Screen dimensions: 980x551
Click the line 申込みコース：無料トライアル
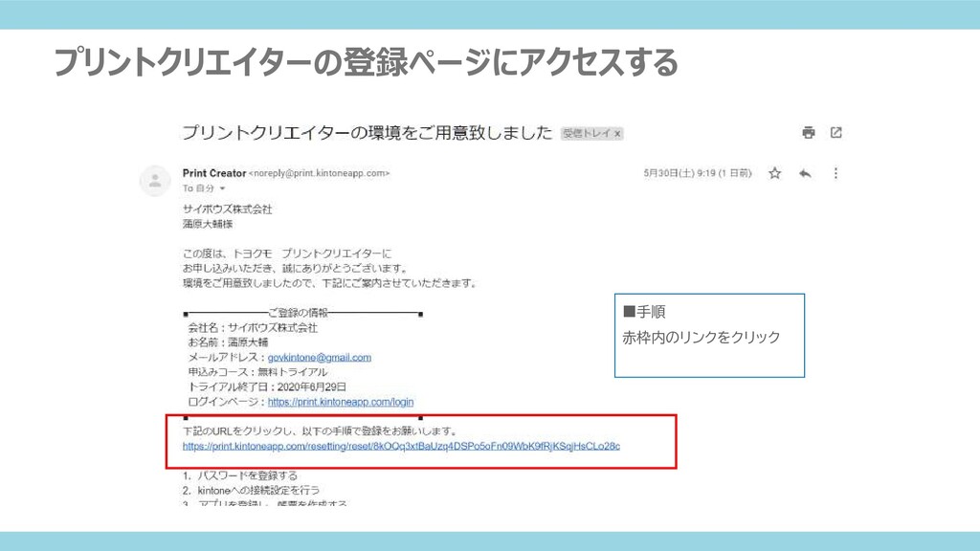257,372
